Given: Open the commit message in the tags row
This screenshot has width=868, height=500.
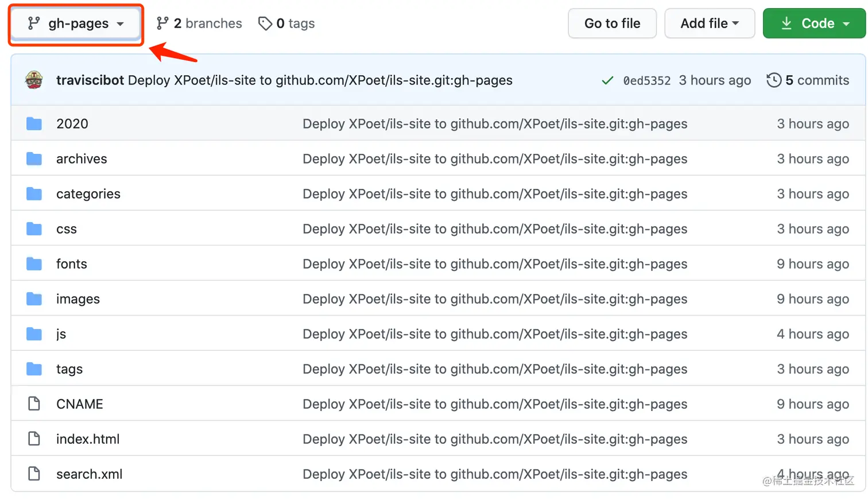Looking at the screenshot, I should point(495,369).
